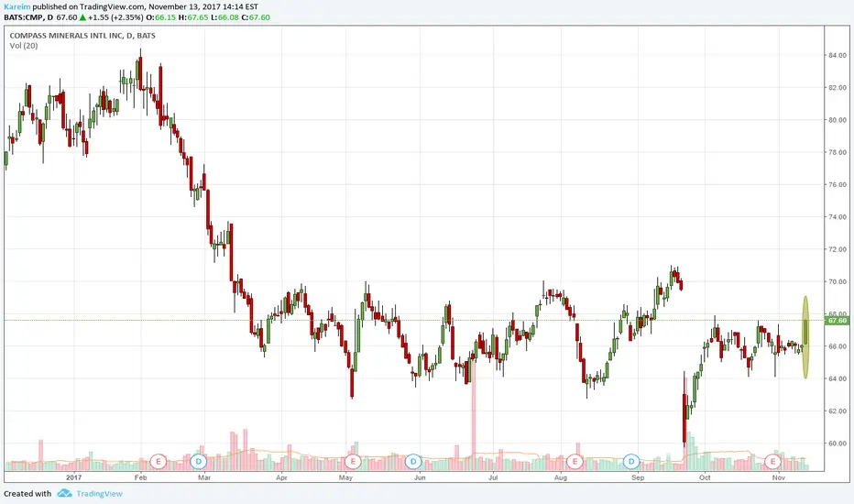
Task: Click the Nov label on time axis
Action: pos(779,477)
